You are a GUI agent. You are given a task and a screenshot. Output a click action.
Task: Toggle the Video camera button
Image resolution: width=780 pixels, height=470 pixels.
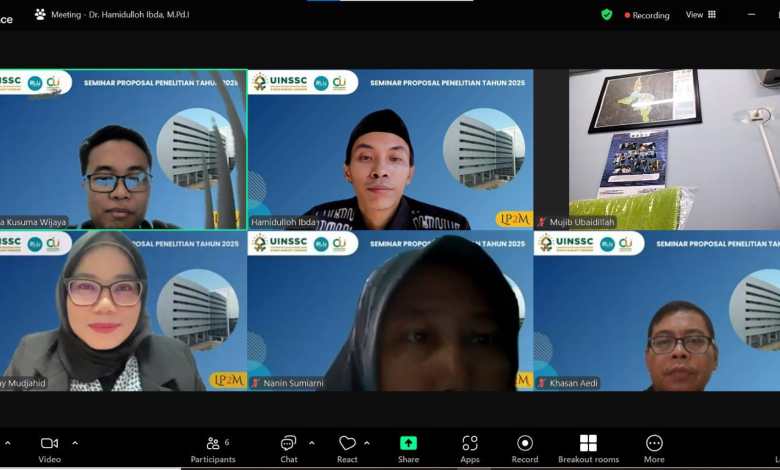click(49, 450)
